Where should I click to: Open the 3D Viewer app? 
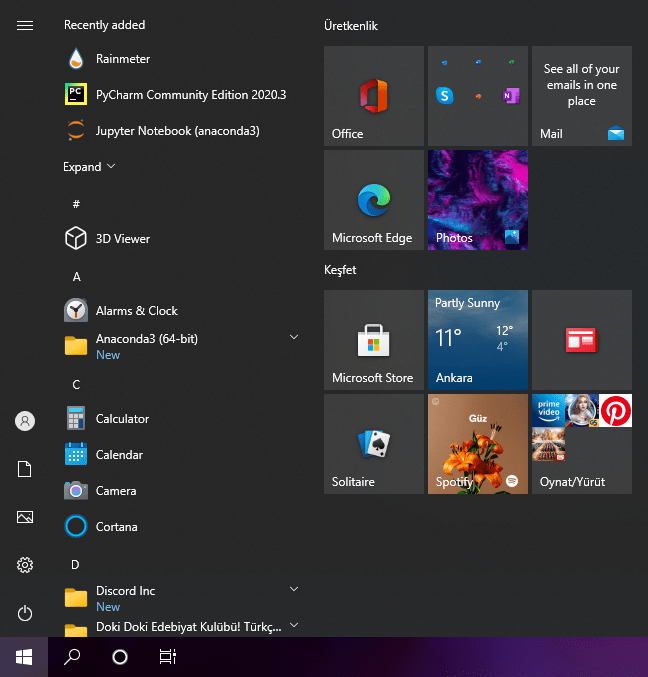click(179, 238)
